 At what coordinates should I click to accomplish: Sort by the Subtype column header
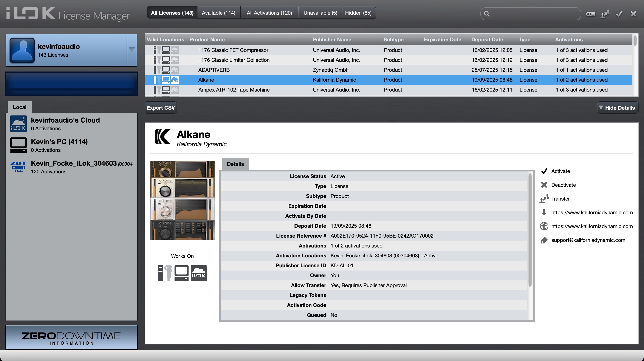(393, 40)
